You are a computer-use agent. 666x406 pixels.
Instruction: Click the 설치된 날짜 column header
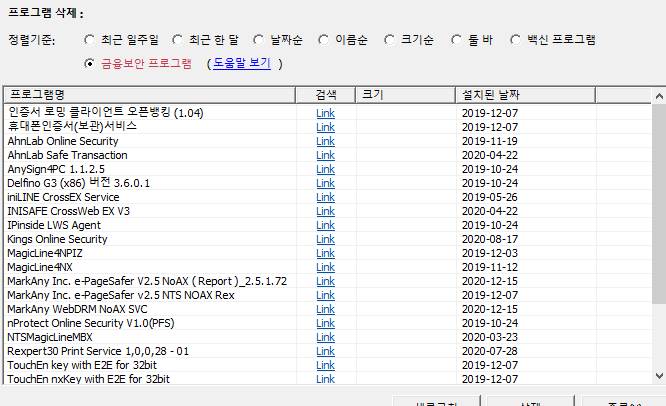click(x=526, y=95)
